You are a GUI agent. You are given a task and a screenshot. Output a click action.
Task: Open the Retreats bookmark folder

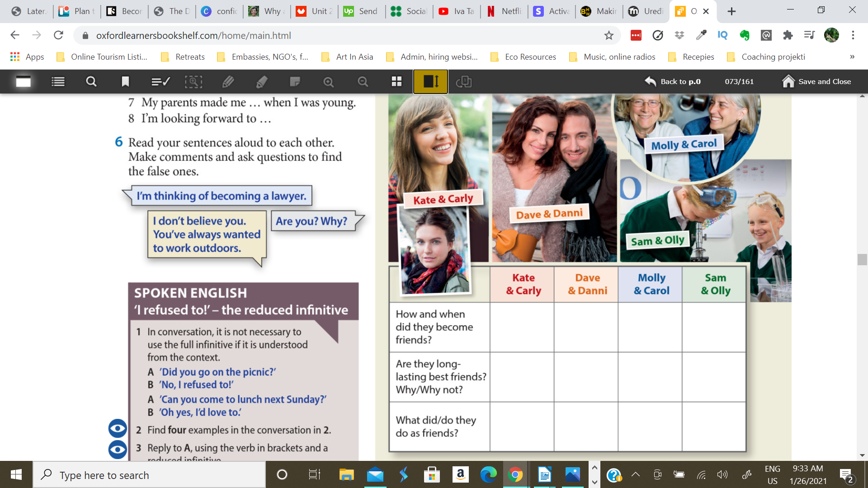click(x=183, y=57)
